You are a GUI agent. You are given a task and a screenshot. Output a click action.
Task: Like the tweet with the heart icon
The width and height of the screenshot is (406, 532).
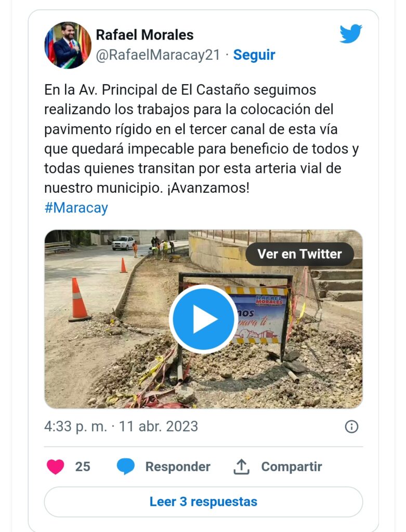(x=55, y=467)
